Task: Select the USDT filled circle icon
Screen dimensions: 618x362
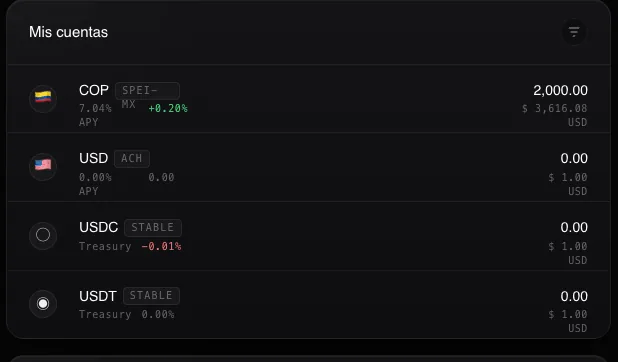Action: pyautogui.click(x=43, y=304)
